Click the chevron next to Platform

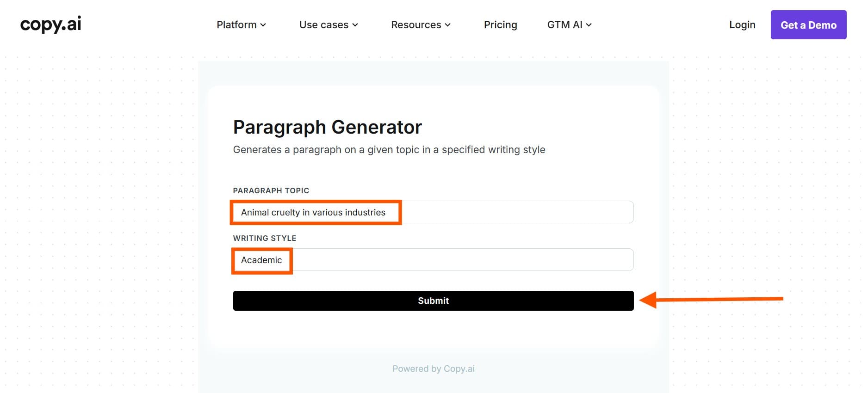tap(263, 25)
